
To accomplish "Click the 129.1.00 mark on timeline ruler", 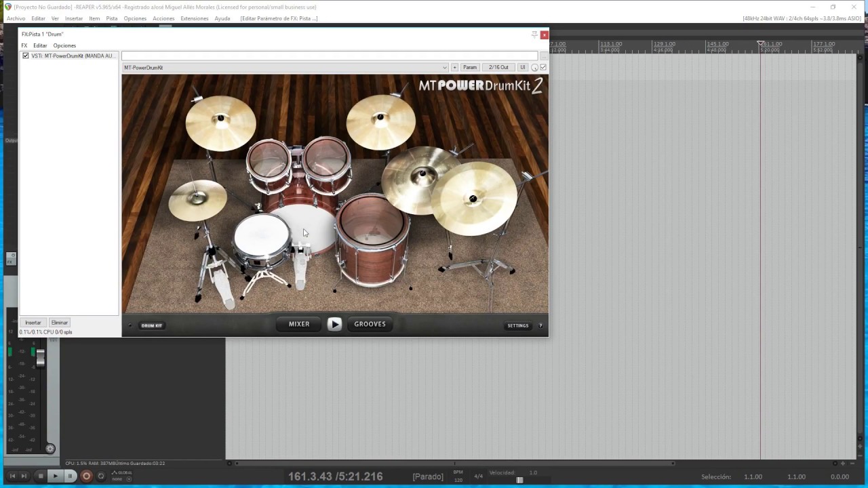I will click(665, 44).
